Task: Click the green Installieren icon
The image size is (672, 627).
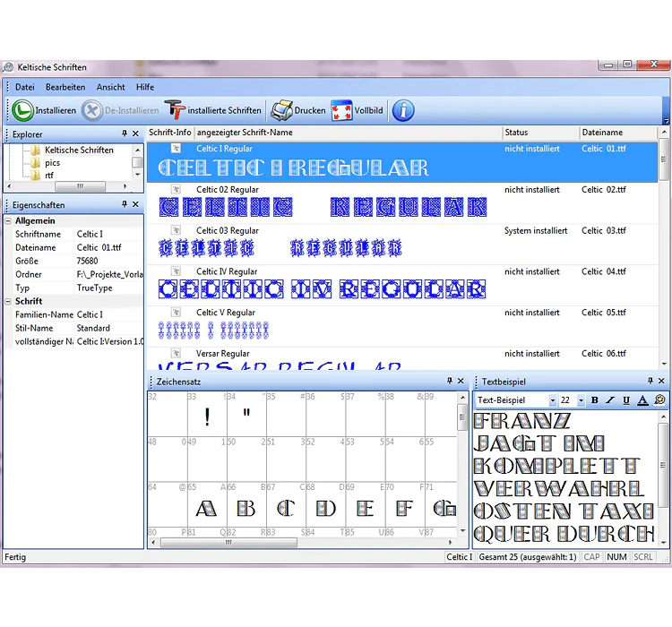Action: [22, 110]
